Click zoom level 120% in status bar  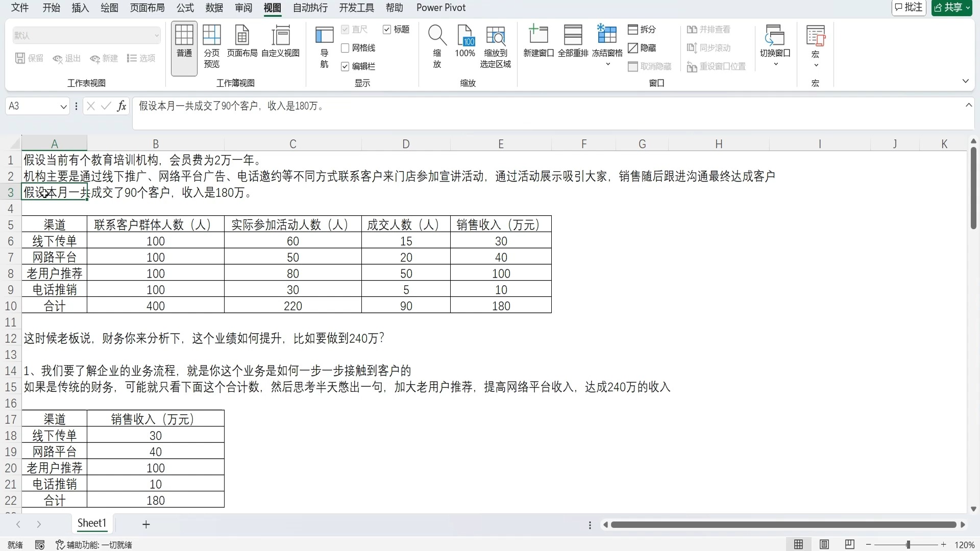click(965, 545)
